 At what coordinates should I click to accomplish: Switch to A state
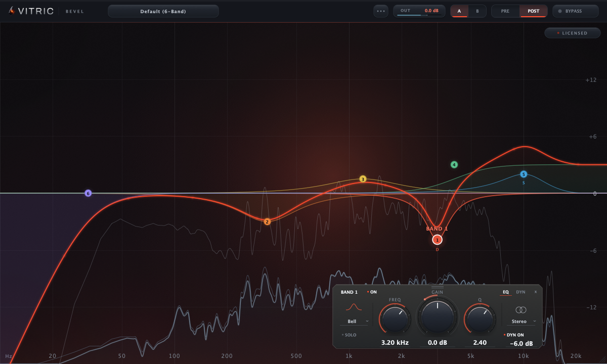pos(459,11)
